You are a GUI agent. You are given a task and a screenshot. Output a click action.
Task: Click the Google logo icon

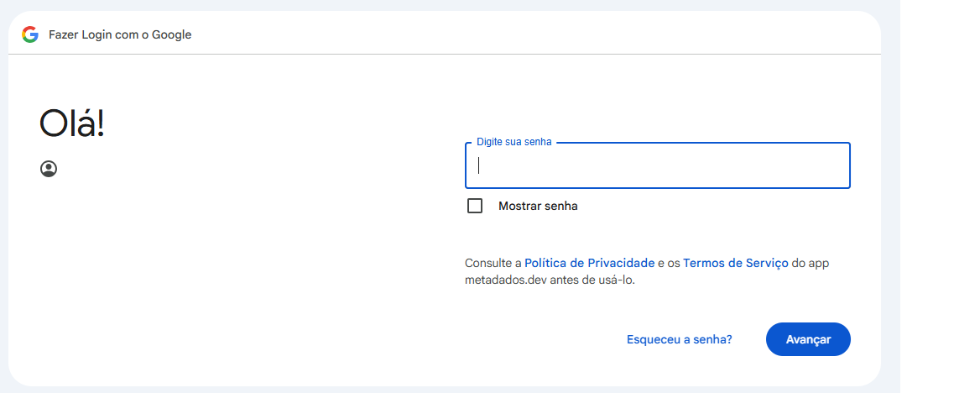tap(30, 34)
